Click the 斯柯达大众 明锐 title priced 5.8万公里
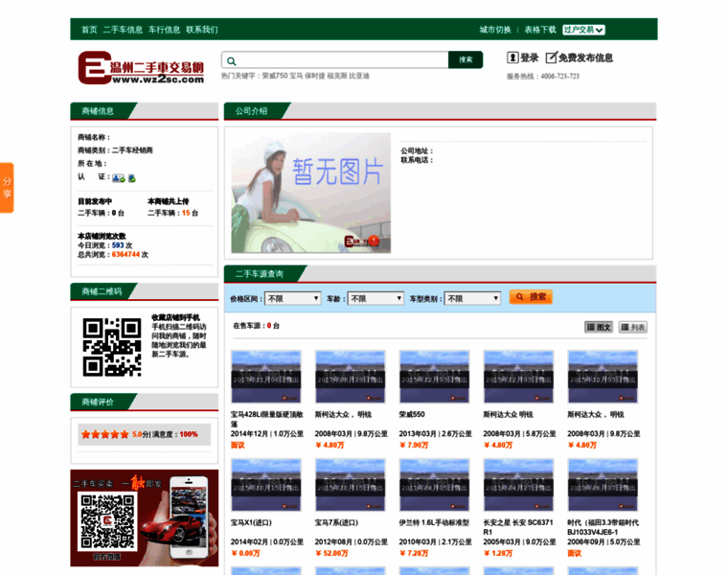The image size is (728, 575). (x=508, y=414)
